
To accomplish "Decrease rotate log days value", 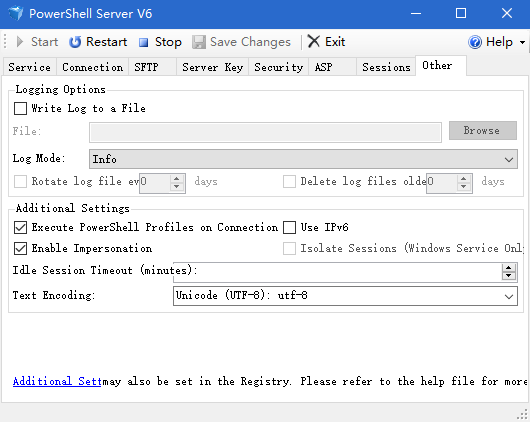I will (x=176, y=187).
